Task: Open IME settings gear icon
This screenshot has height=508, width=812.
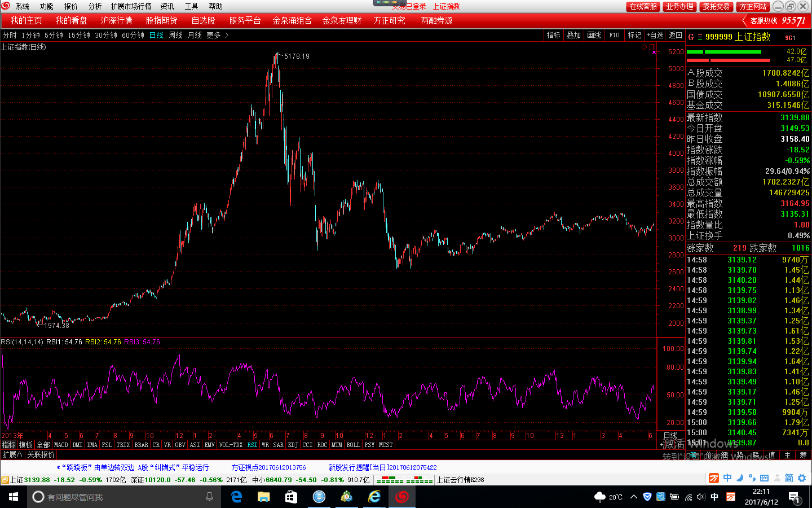Action: 802,478
